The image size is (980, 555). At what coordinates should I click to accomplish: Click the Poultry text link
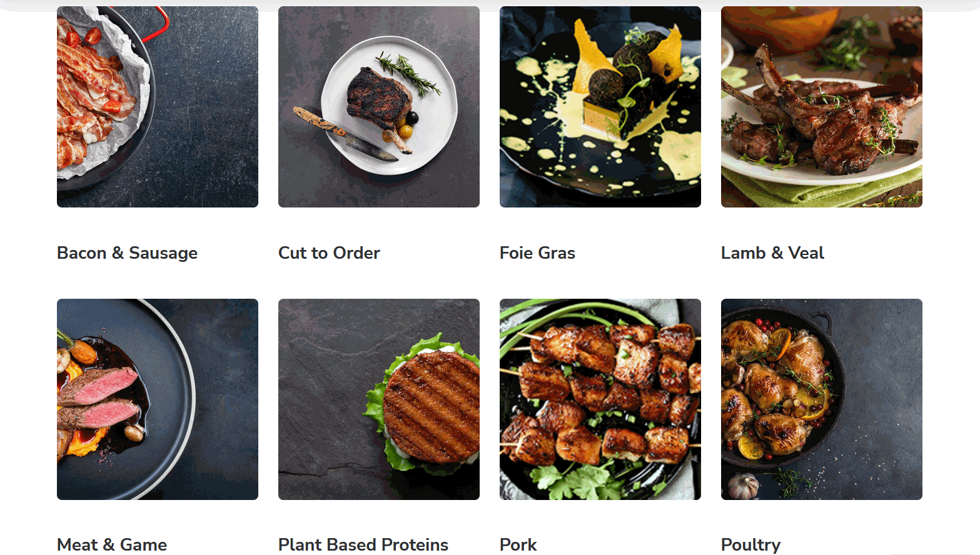[x=750, y=545]
